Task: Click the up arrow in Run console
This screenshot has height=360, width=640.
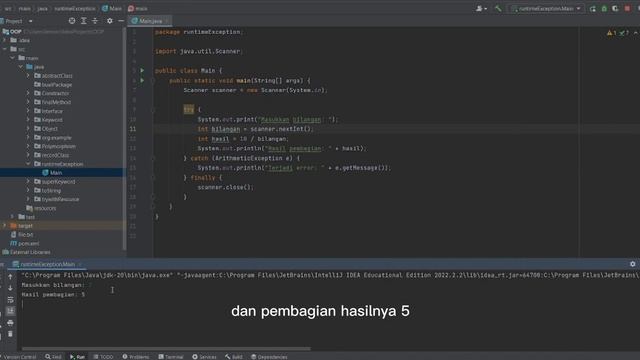Action: coord(11,277)
